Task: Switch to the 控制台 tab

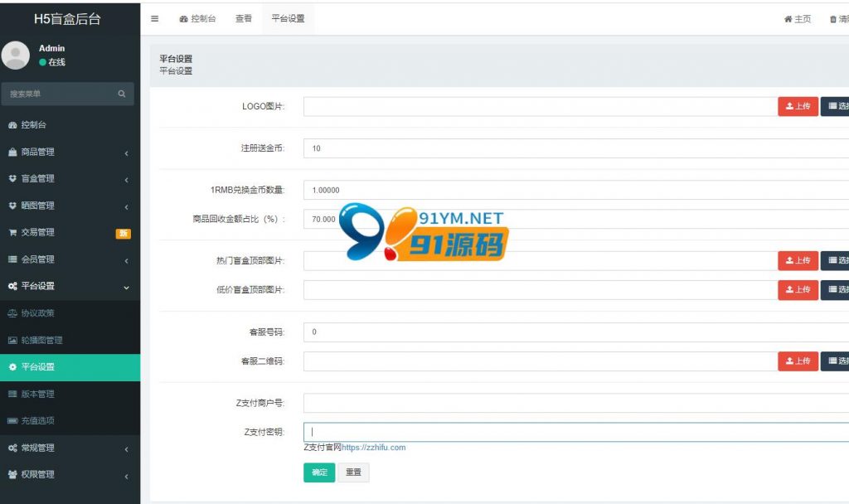Action: (197, 18)
